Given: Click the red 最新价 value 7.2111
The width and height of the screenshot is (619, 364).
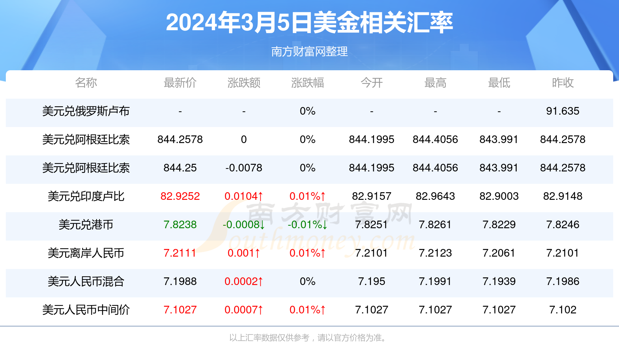Looking at the screenshot, I should 180,253.
